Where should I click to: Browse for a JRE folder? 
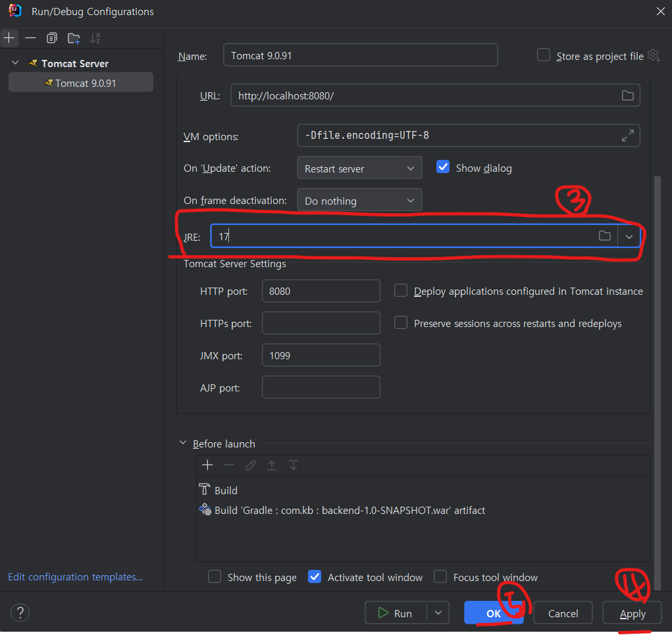tap(605, 236)
